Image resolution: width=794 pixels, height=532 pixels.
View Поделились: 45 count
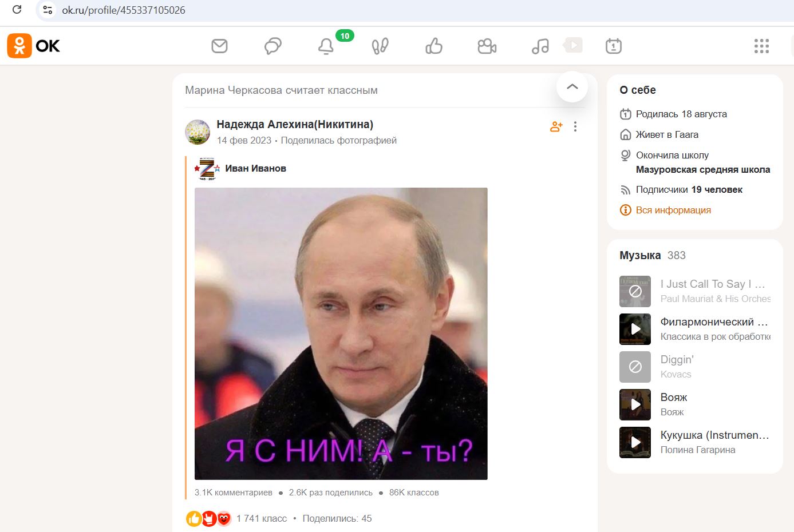pyautogui.click(x=337, y=519)
